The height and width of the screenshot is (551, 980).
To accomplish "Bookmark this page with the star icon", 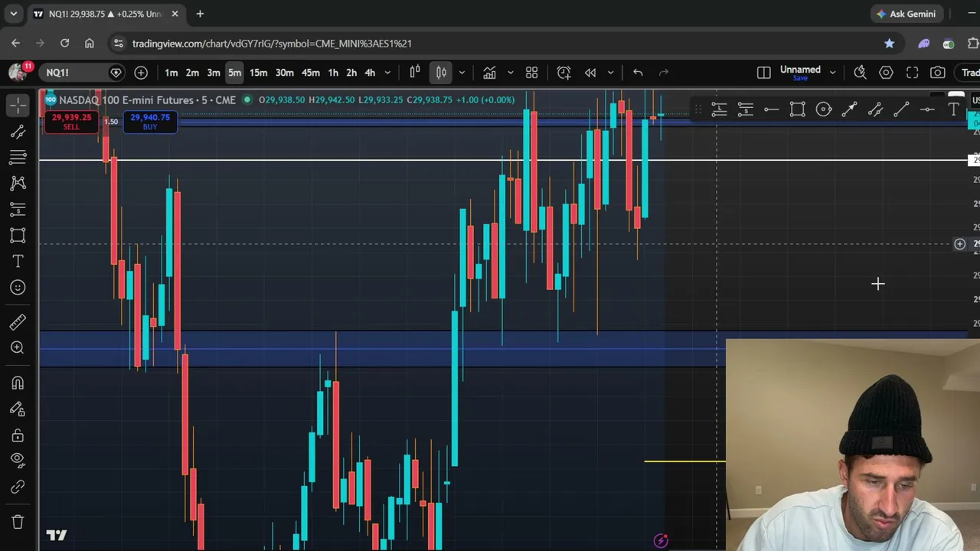I will pyautogui.click(x=889, y=44).
